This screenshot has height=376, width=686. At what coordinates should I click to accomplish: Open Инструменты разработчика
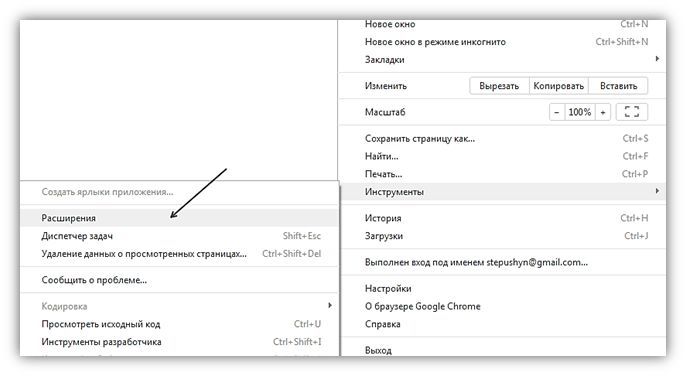[x=179, y=341]
